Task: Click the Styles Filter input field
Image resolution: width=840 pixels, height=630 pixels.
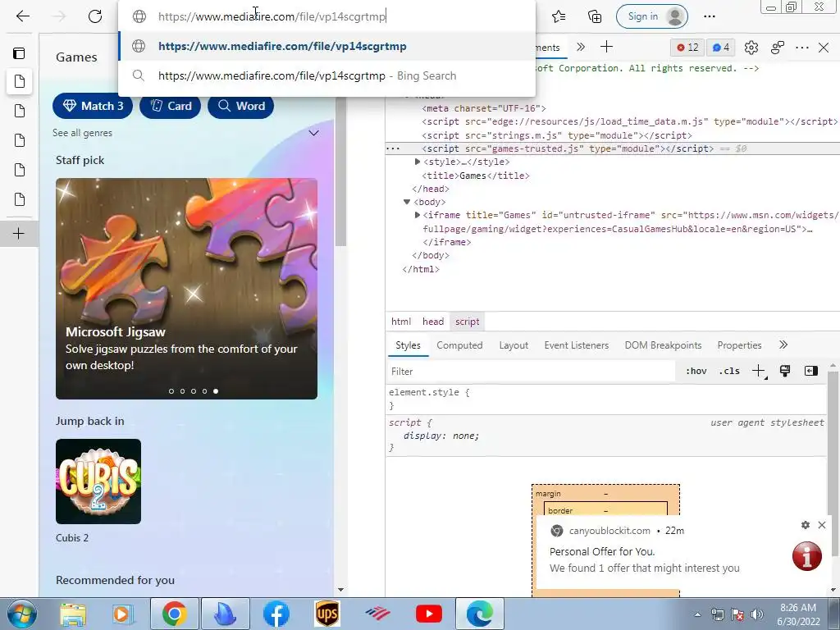Action: (x=531, y=372)
